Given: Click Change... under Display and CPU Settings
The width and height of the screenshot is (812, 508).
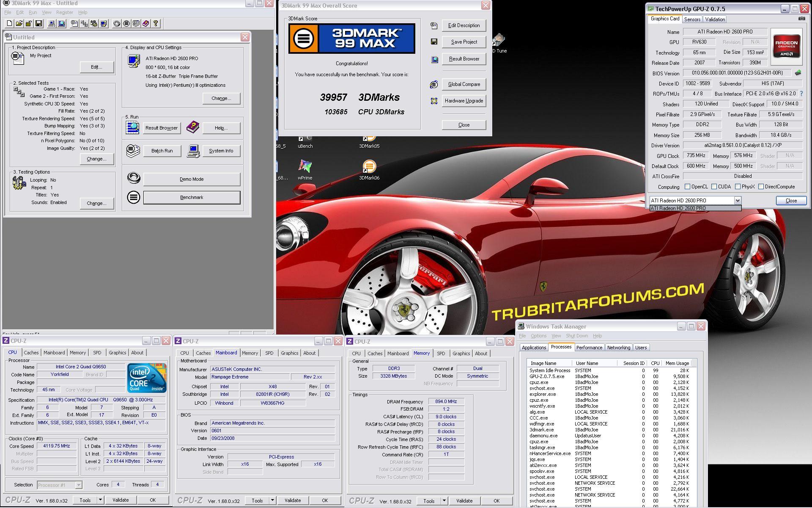Looking at the screenshot, I should coord(221,98).
